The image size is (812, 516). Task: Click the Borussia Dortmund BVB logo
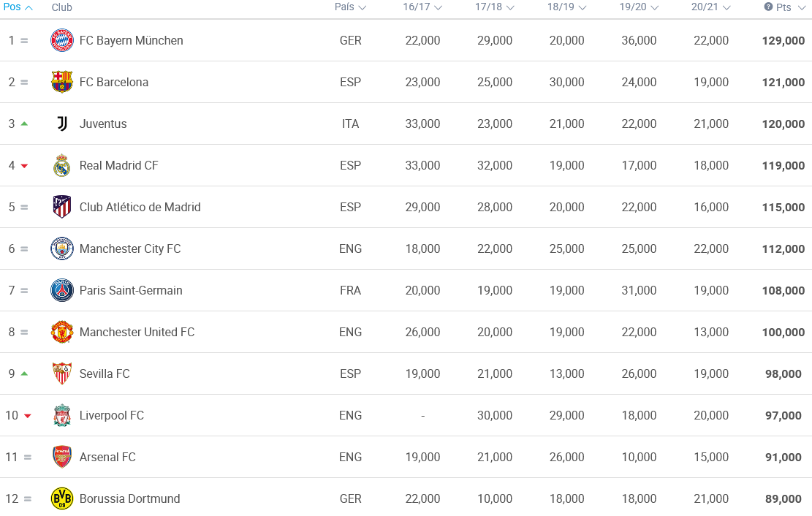click(62, 498)
